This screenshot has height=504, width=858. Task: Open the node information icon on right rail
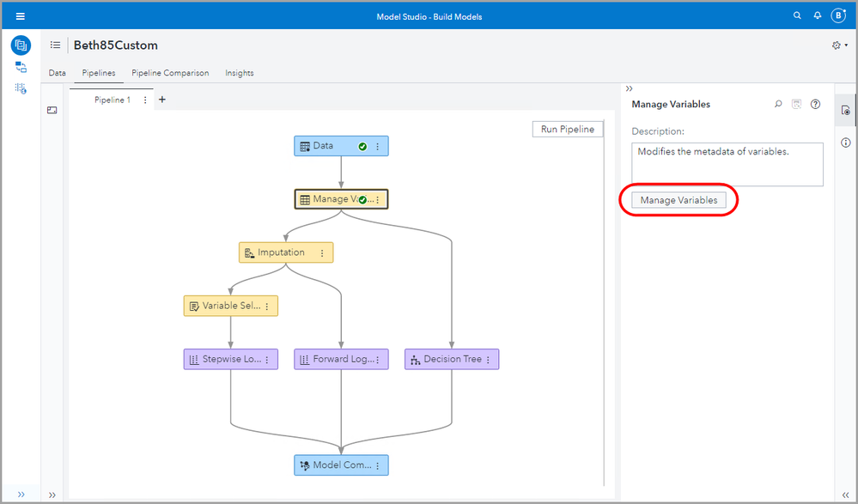click(846, 143)
